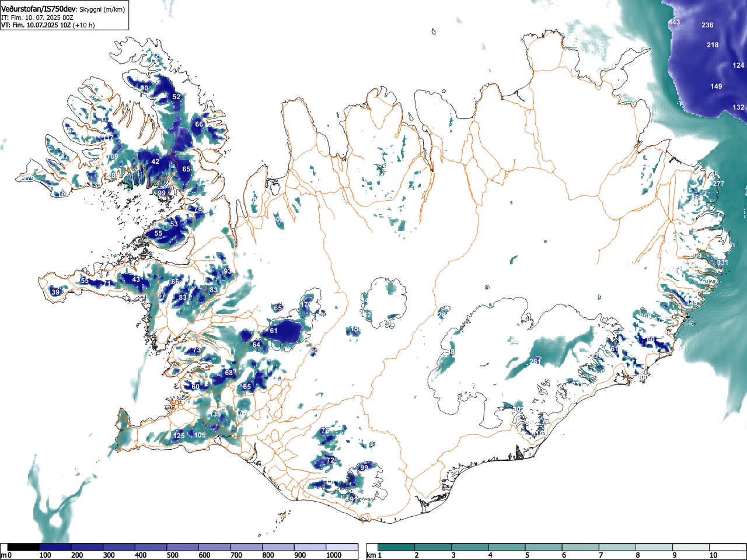Click the 78 visibility value

(198, 209)
